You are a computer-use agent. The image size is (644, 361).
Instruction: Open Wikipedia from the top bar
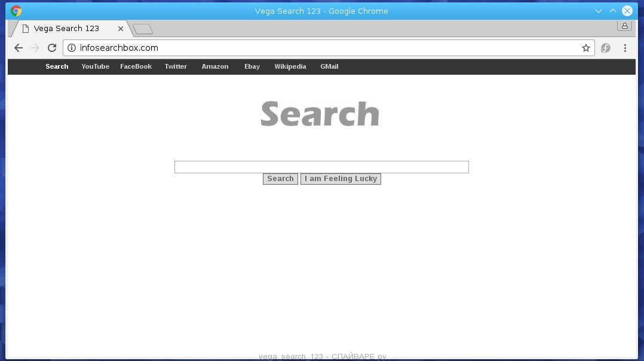pyautogui.click(x=290, y=66)
